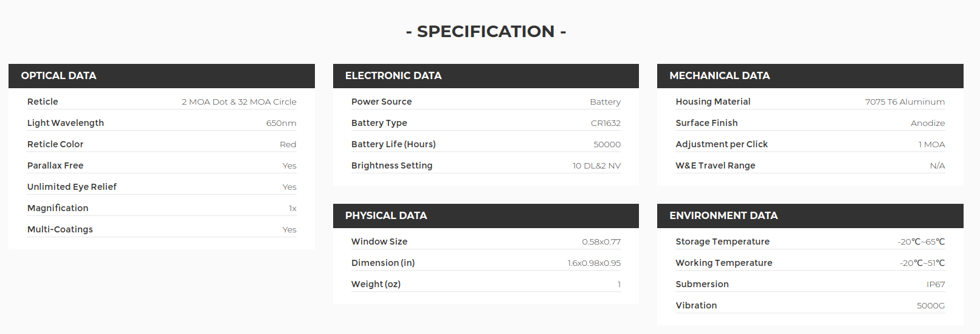980x334 pixels.
Task: Click the PHYSICAL DATA section header
Action: click(x=386, y=216)
